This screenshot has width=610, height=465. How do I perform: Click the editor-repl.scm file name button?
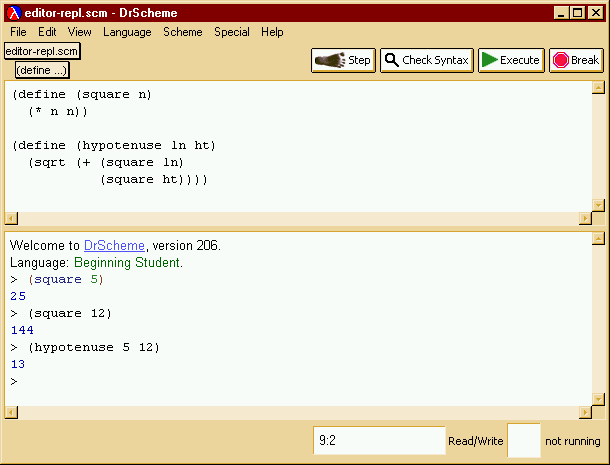[x=42, y=51]
